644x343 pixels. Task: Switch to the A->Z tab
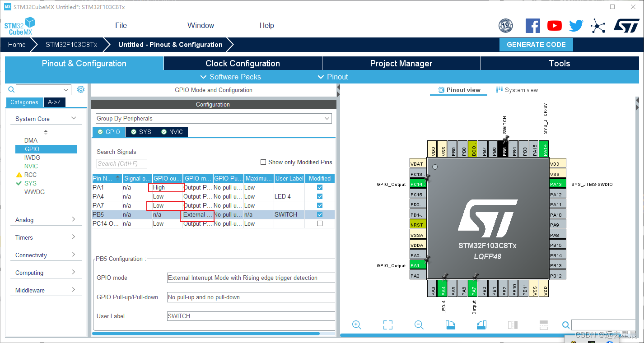(55, 102)
